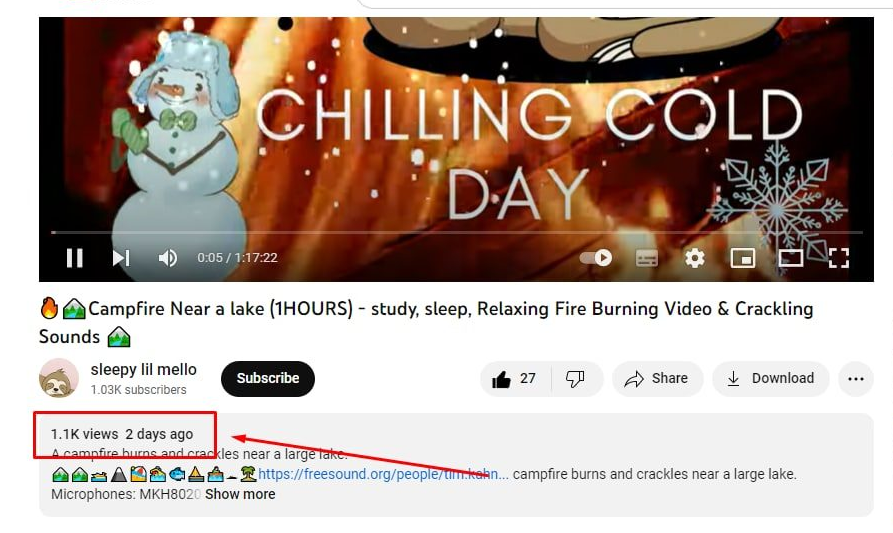Image resolution: width=893 pixels, height=533 pixels.
Task: Toggle the autoplay switch
Action: click(596, 258)
